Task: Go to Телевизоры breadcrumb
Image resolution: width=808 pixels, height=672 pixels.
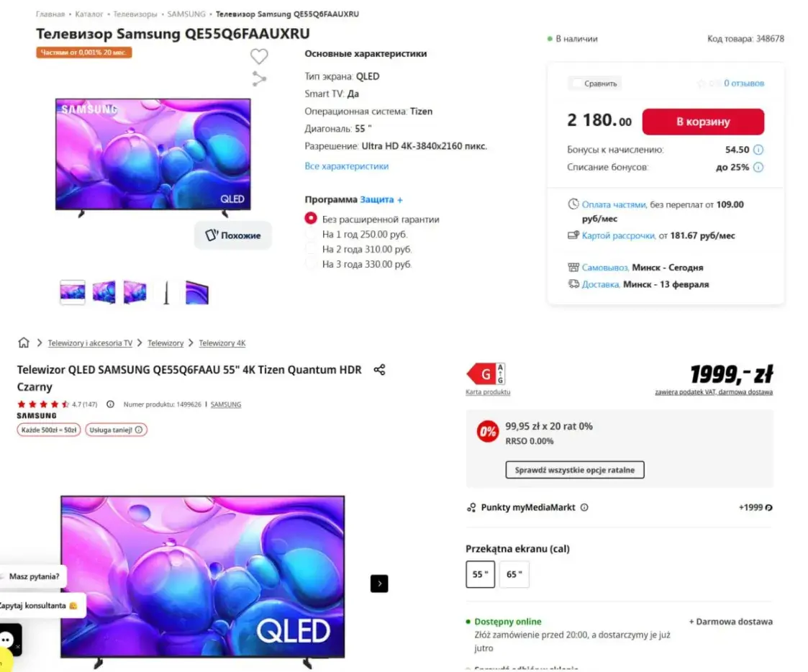Action: pyautogui.click(x=135, y=14)
